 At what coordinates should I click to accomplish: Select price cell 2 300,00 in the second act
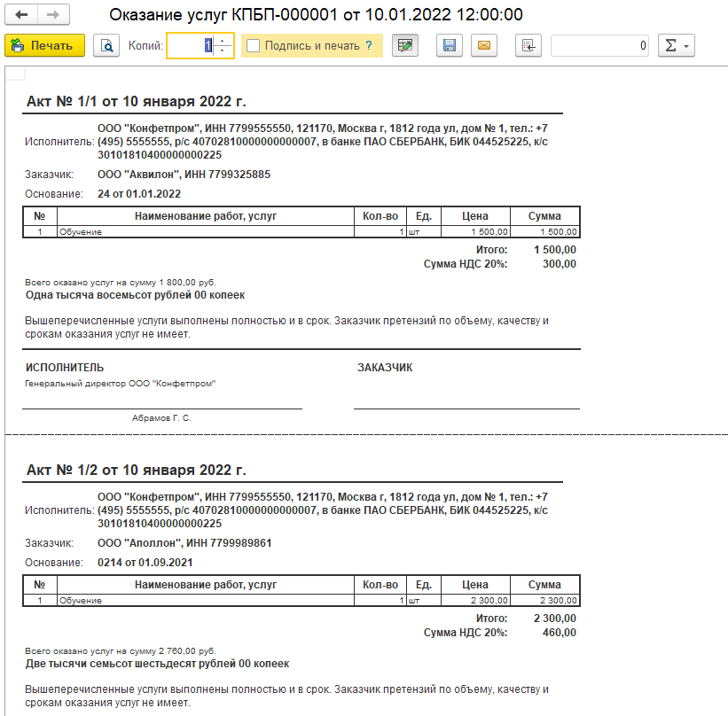(x=475, y=600)
